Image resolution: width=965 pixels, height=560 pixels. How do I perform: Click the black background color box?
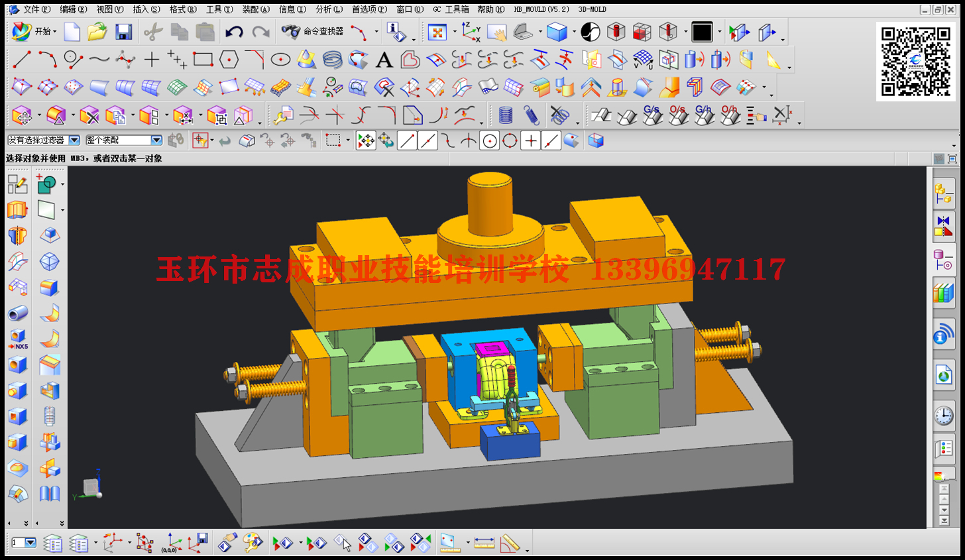tap(702, 31)
